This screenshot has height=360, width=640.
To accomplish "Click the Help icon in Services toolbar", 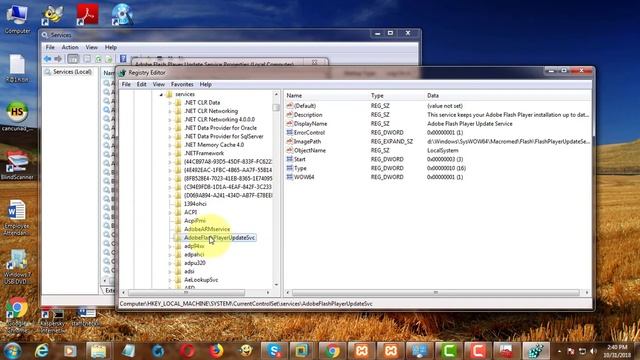I will [123, 59].
